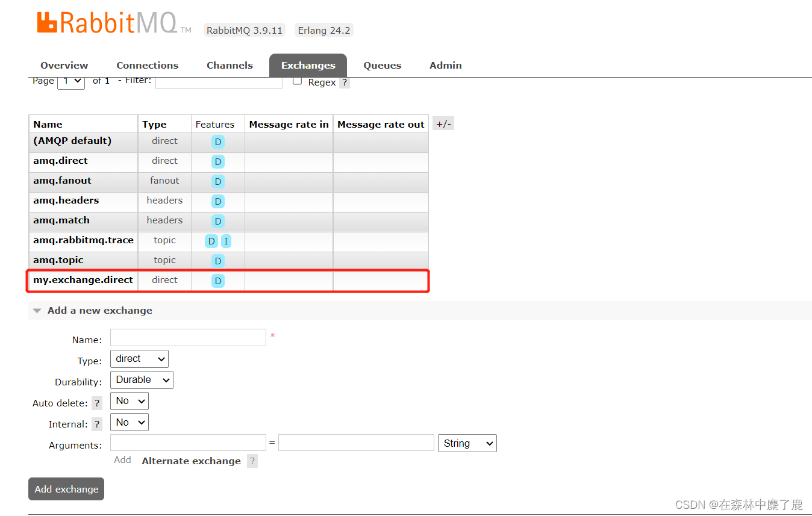
Task: Click the D feature badge for amq.match
Action: pos(218,222)
